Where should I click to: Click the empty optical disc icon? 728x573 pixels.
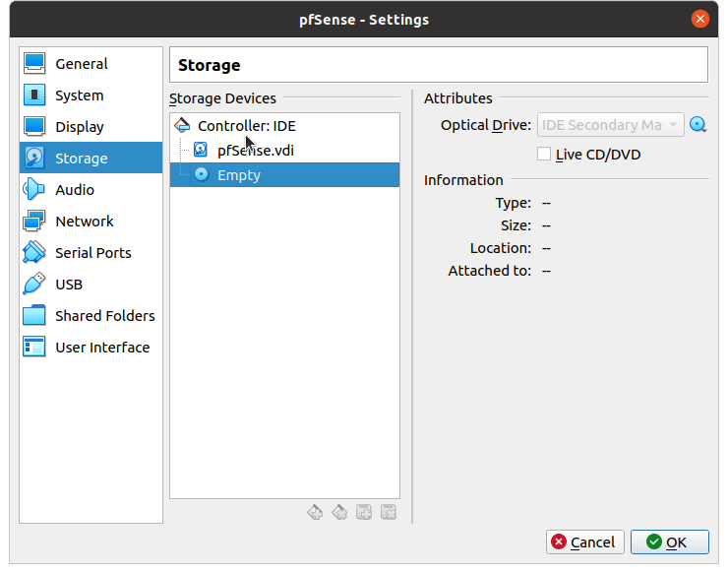click(x=201, y=175)
